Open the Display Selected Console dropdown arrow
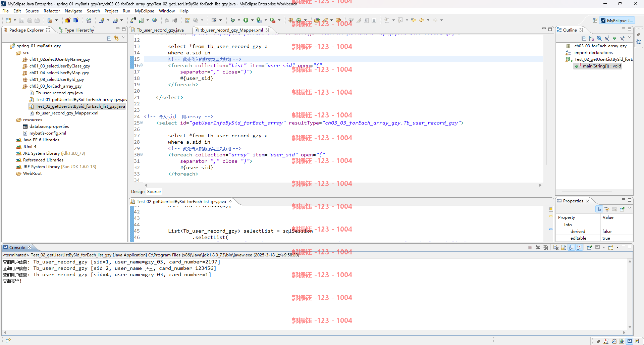The width and height of the screenshot is (644, 345). (604, 247)
